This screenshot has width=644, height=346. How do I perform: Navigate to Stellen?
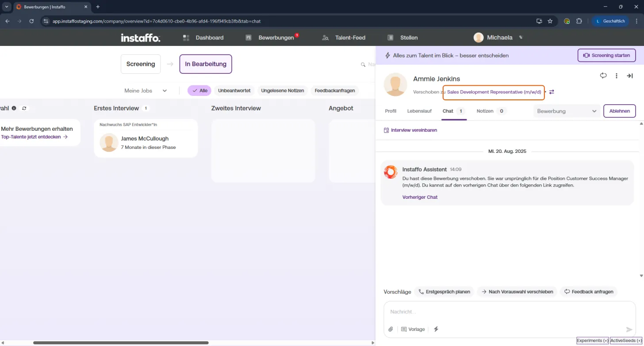(x=402, y=38)
